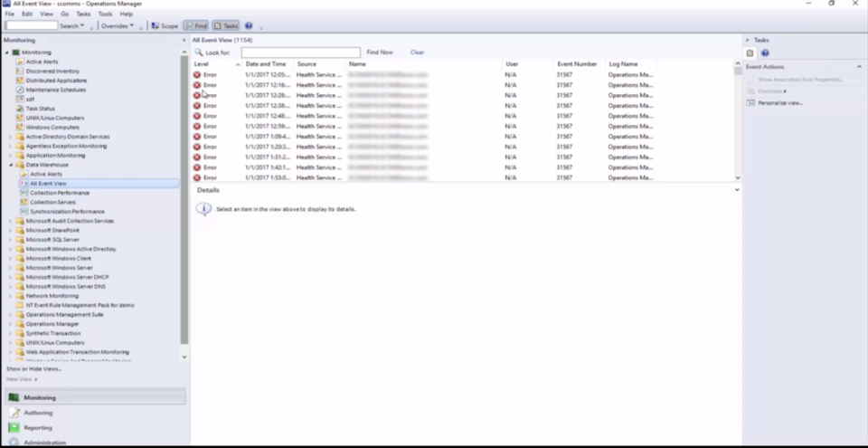The height and width of the screenshot is (448, 868).
Task: Click the toolbar search input box
Action: click(x=32, y=25)
